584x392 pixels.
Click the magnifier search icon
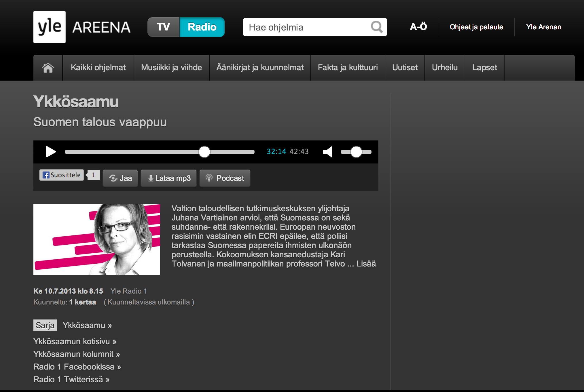click(x=377, y=27)
